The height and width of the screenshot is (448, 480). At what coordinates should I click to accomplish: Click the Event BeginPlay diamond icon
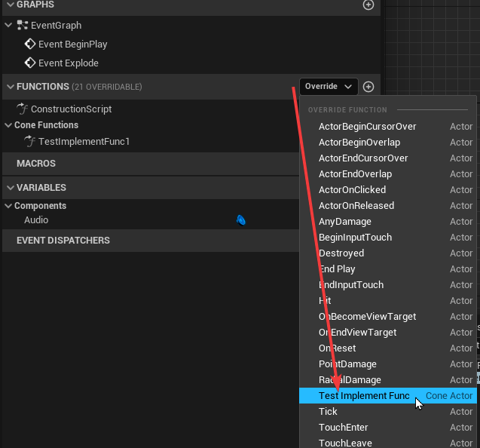coord(30,44)
